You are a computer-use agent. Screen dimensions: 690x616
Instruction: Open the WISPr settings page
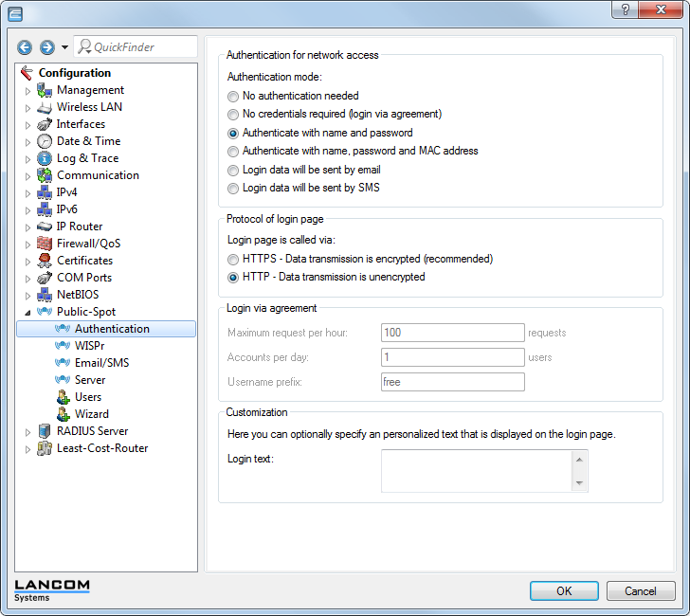point(90,346)
